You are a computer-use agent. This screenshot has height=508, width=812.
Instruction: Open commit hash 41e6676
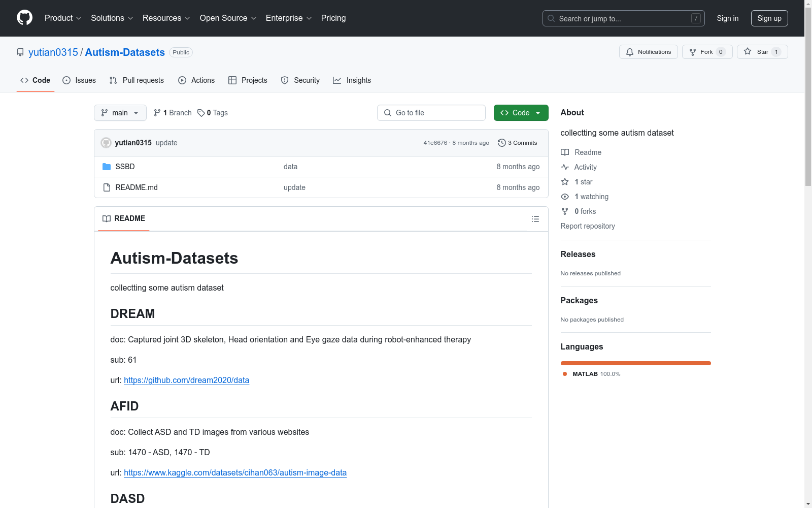(435, 143)
